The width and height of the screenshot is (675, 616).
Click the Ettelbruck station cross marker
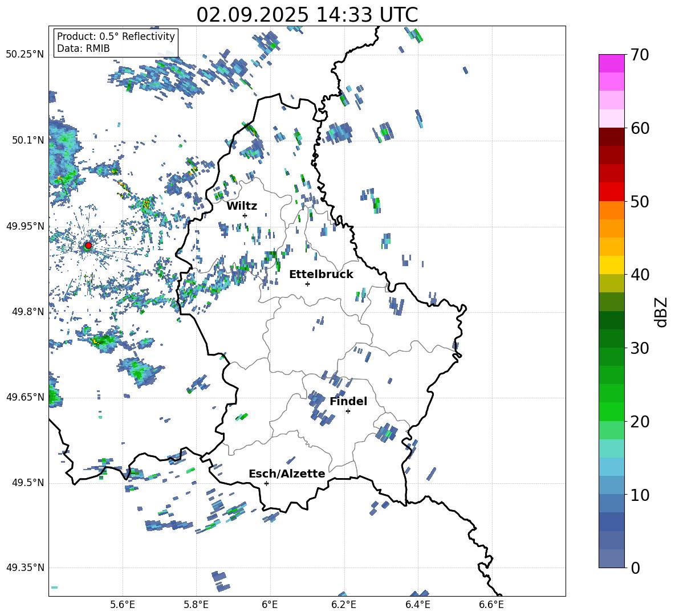[x=307, y=284]
